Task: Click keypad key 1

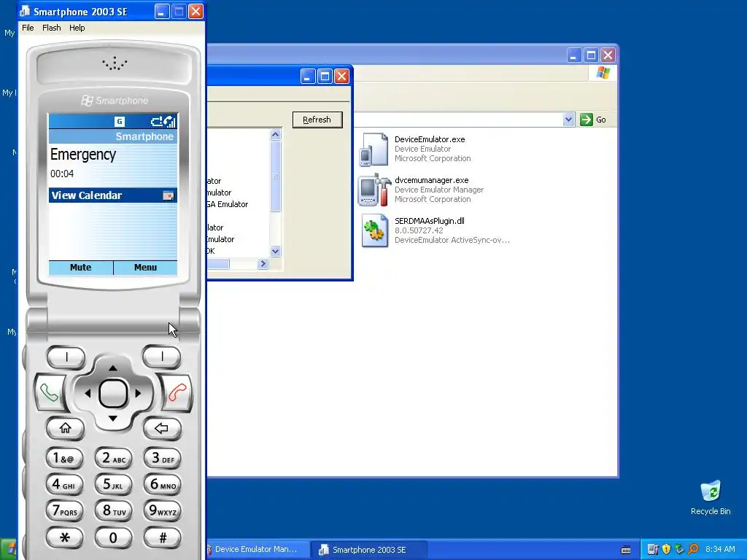Action: [x=64, y=458]
